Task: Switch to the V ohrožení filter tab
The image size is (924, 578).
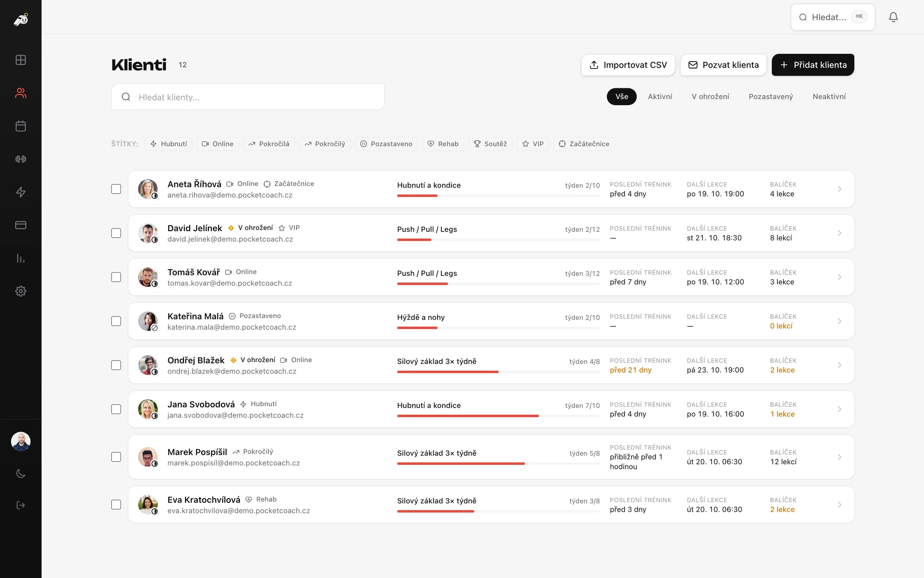Action: [710, 96]
